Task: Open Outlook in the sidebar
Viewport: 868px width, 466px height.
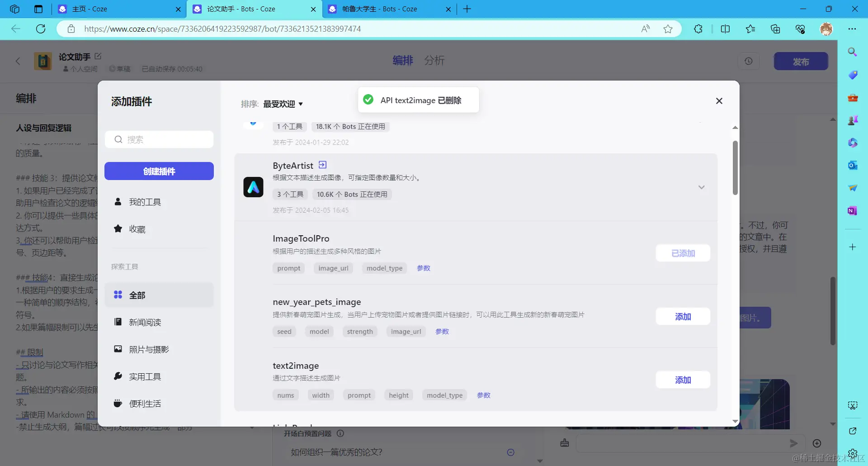Action: (853, 166)
